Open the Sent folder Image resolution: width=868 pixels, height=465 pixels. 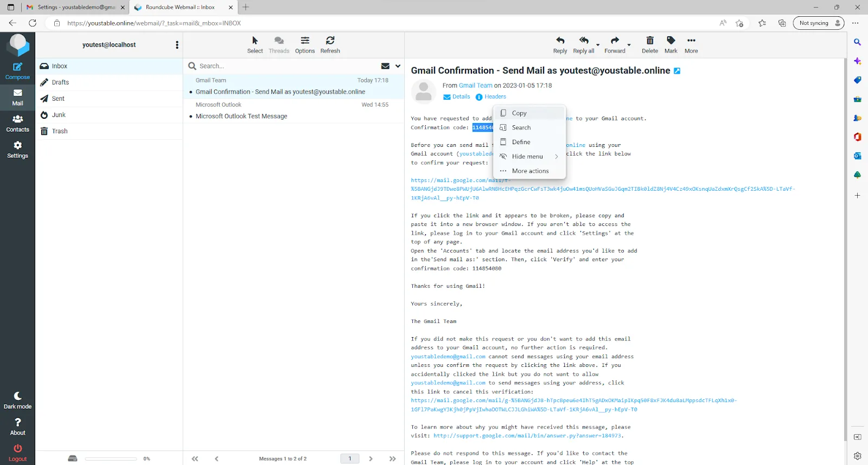pyautogui.click(x=109, y=99)
